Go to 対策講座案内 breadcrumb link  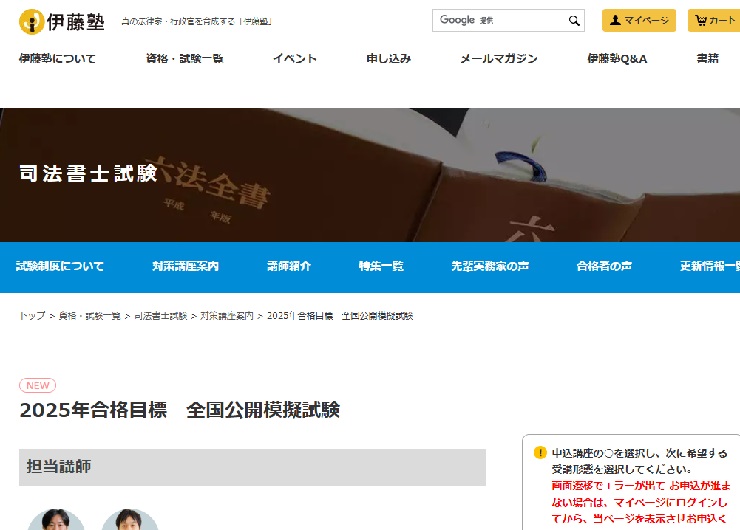pyautogui.click(x=227, y=316)
